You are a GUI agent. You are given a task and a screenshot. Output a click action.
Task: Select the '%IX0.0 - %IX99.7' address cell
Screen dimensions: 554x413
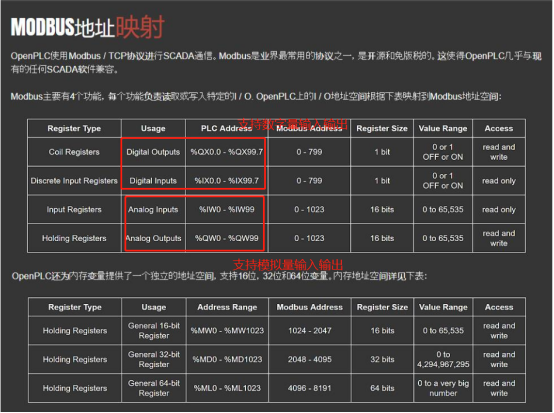226,181
